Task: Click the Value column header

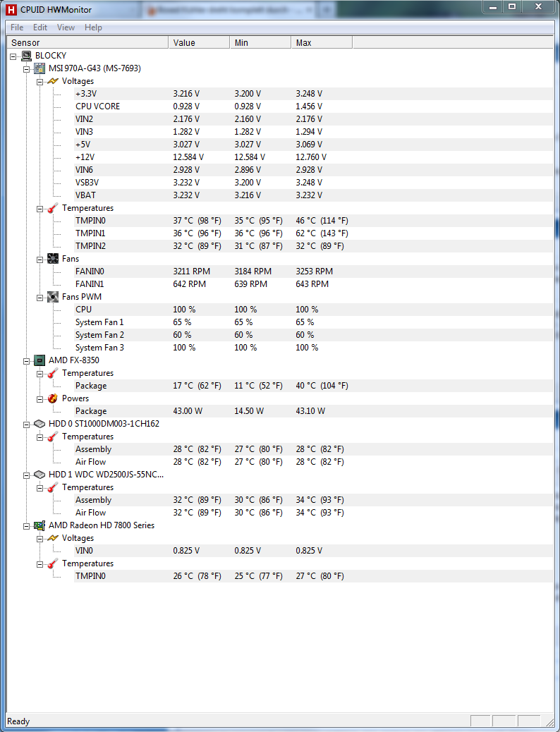Action: point(199,42)
